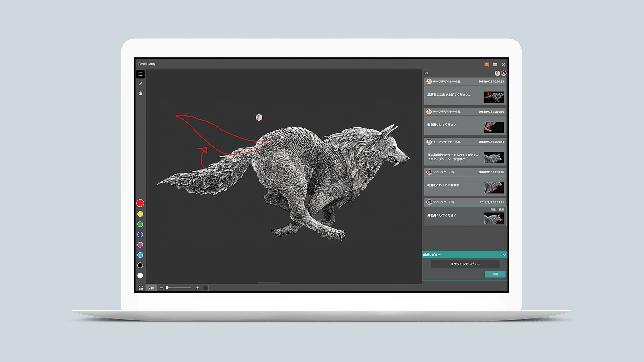Click the zoom out minus icon
The image size is (644, 362).
[162, 288]
